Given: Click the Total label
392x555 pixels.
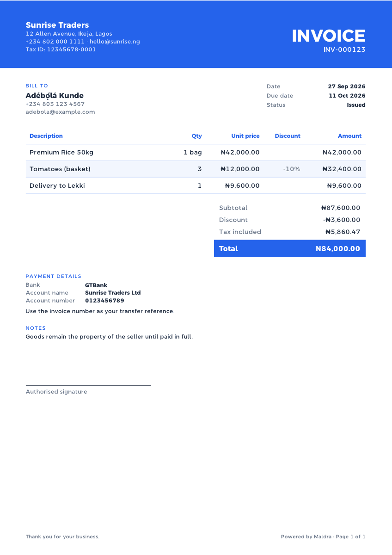Looking at the screenshot, I should coord(228,248).
